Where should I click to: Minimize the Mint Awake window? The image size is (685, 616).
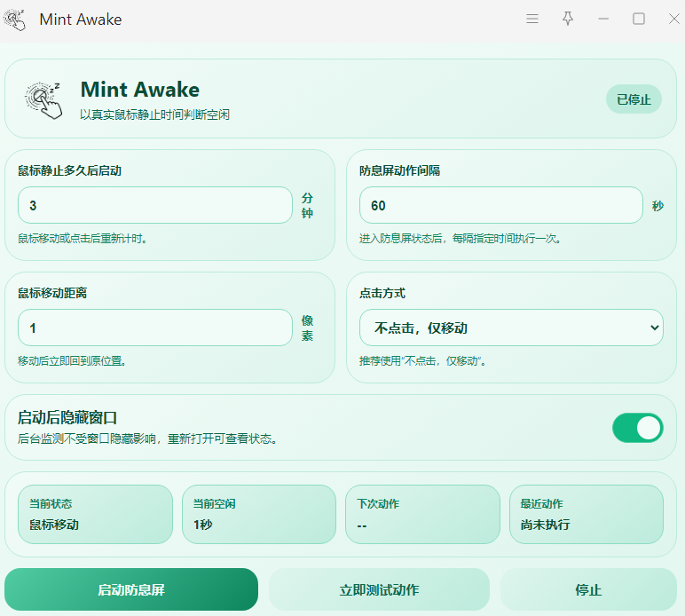tap(603, 19)
